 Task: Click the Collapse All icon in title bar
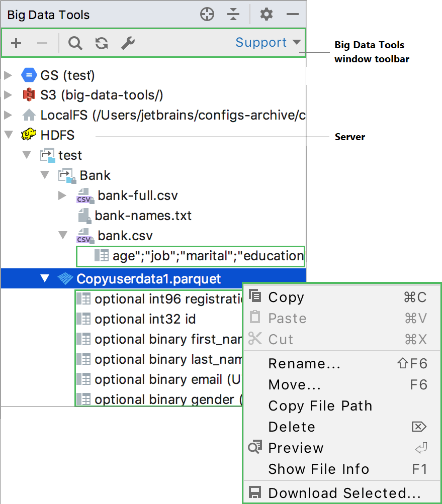pyautogui.click(x=233, y=15)
